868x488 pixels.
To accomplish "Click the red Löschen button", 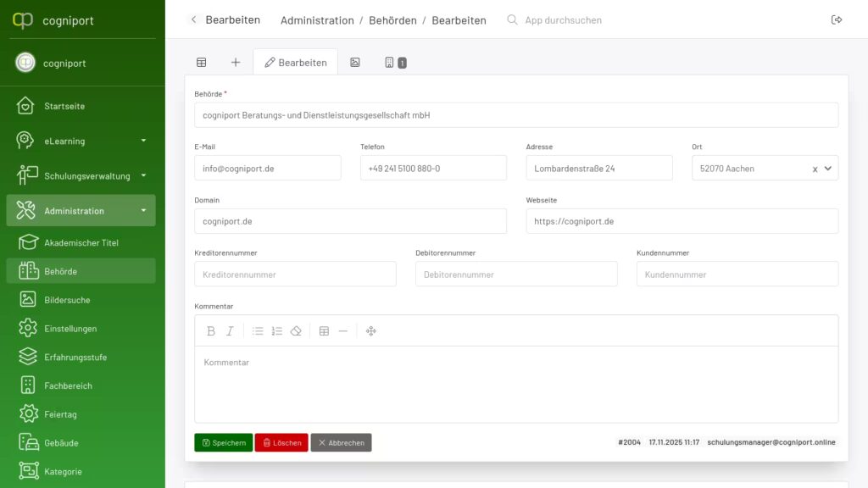I will pos(281,443).
